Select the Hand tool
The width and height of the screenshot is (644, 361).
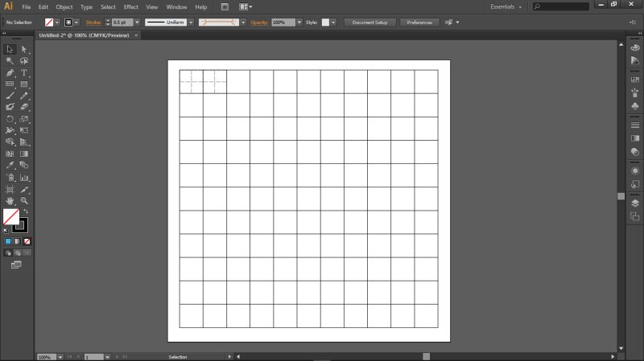[x=10, y=201]
